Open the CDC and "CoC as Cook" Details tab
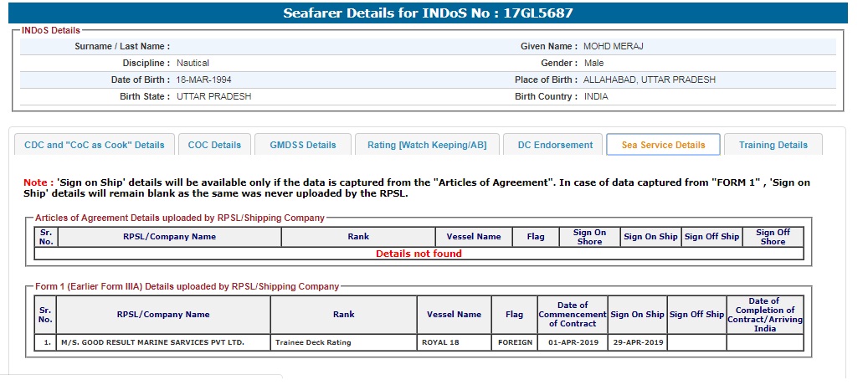Viewport: 868px width, 385px height. pos(95,145)
